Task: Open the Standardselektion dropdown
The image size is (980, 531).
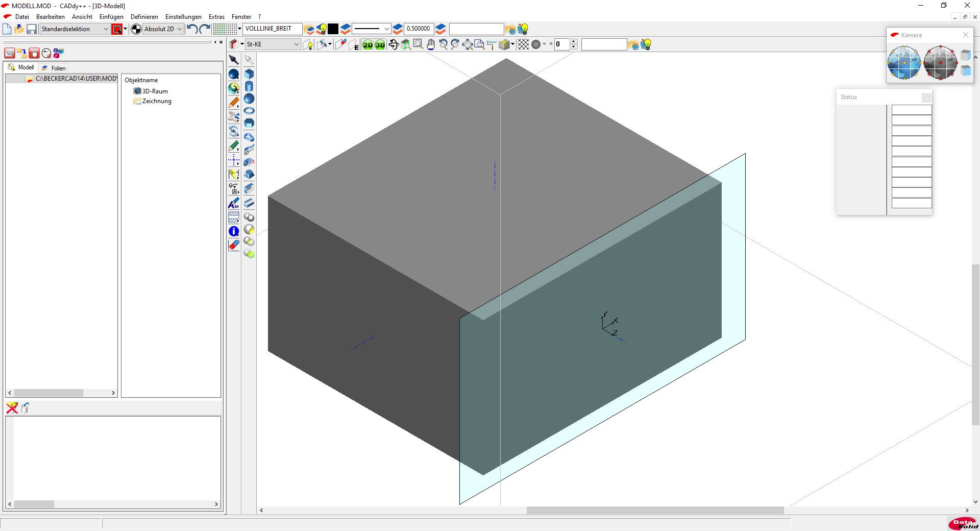Action: click(75, 29)
